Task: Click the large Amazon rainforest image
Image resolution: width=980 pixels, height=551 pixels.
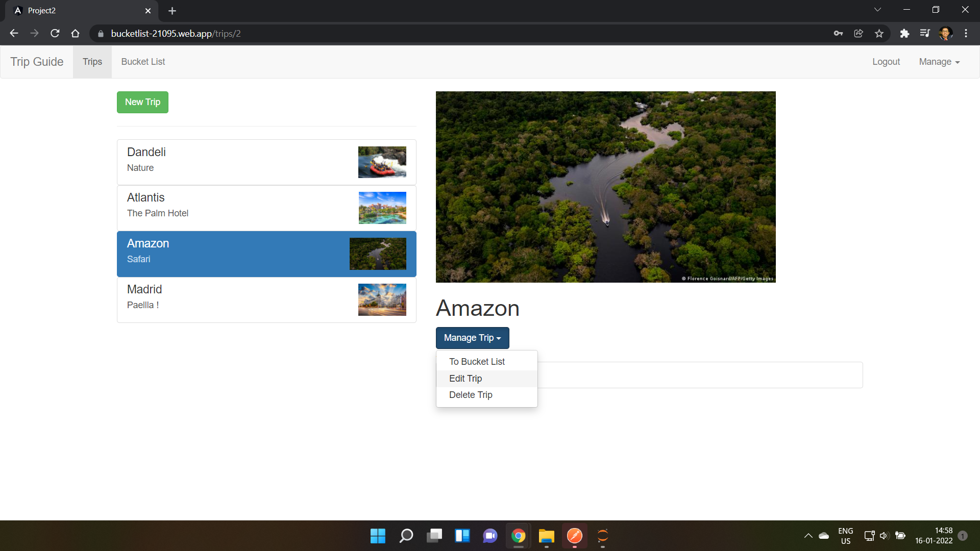Action: [x=606, y=187]
